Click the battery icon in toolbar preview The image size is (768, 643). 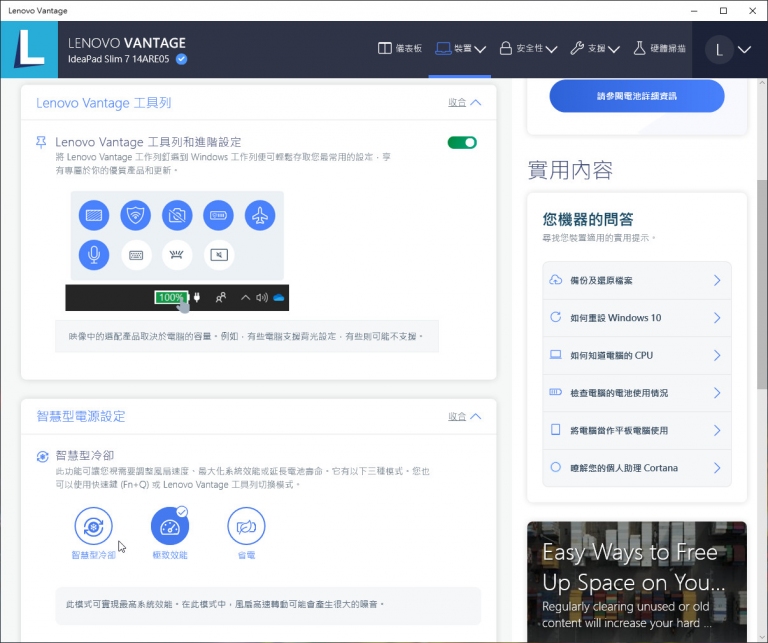tap(218, 215)
